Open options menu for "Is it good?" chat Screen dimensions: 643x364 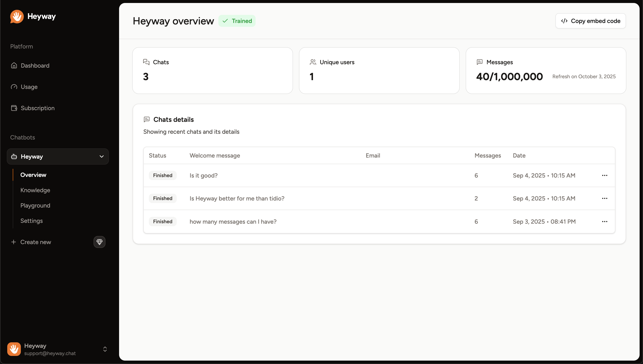605,175
